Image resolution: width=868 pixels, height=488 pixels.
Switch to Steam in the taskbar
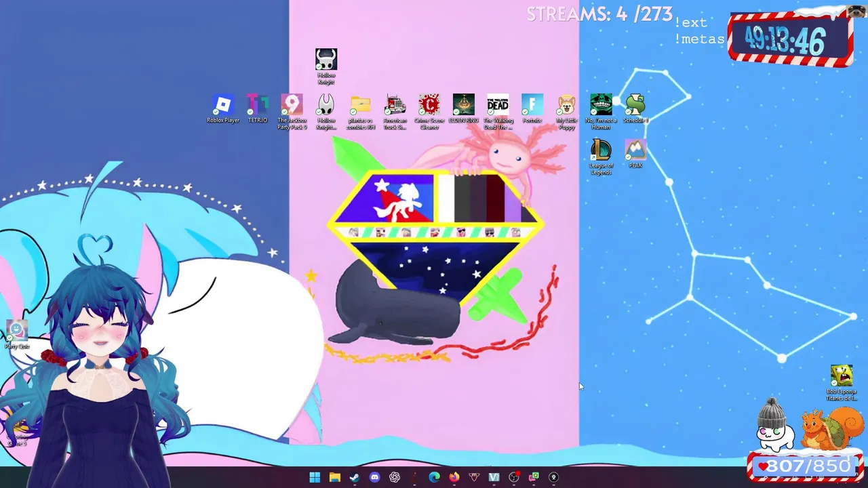[355, 477]
